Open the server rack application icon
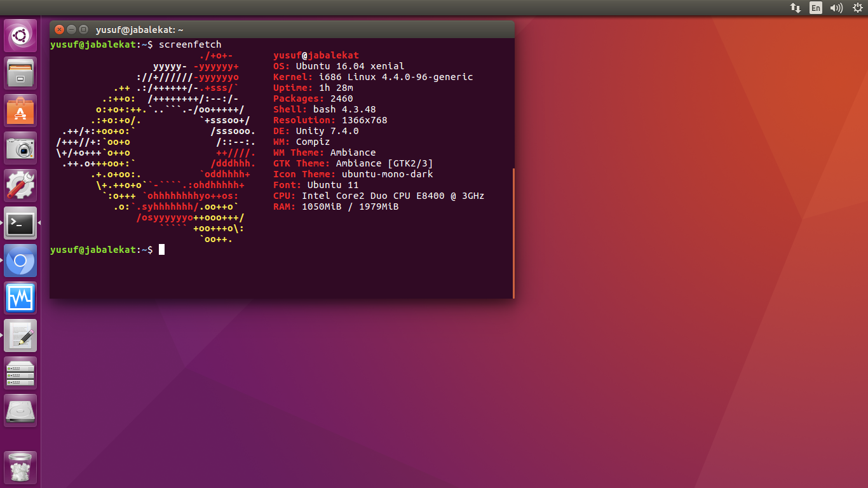This screenshot has height=488, width=868. 20,373
